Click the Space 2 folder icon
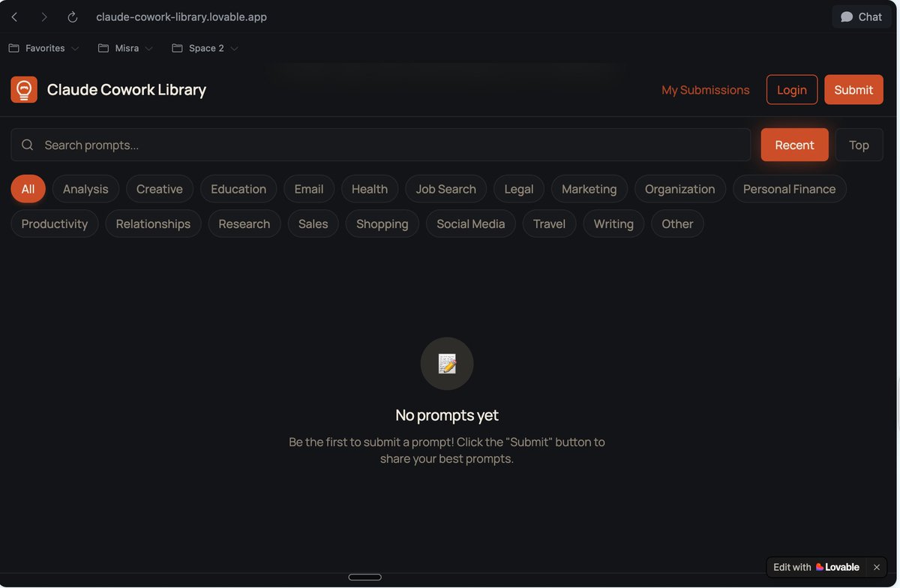Image resolution: width=900 pixels, height=588 pixels. point(177,48)
